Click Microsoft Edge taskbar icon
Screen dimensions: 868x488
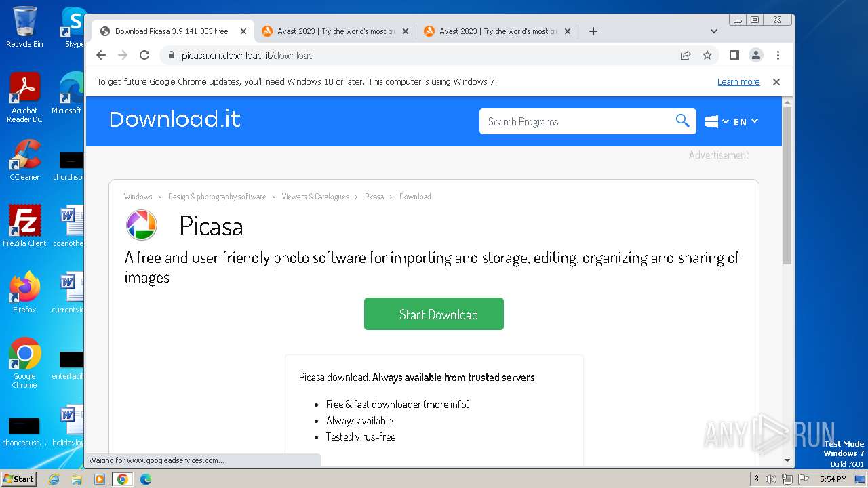click(145, 479)
